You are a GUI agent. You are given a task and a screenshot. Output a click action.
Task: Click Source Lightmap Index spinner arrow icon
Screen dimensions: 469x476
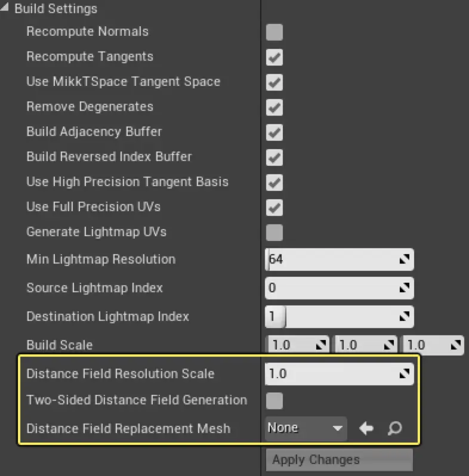point(405,288)
